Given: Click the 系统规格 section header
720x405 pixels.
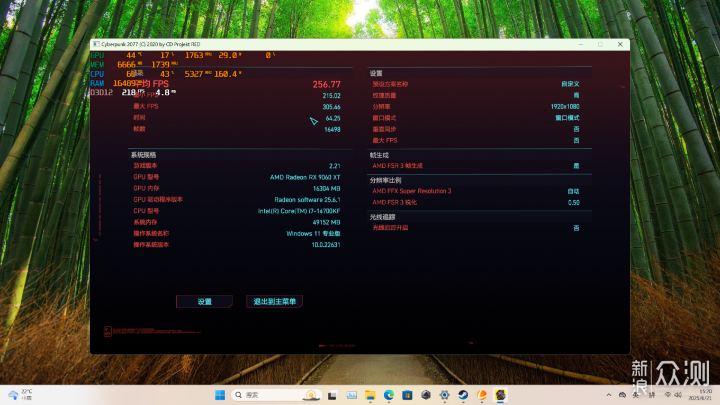Looking at the screenshot, I should [143, 155].
